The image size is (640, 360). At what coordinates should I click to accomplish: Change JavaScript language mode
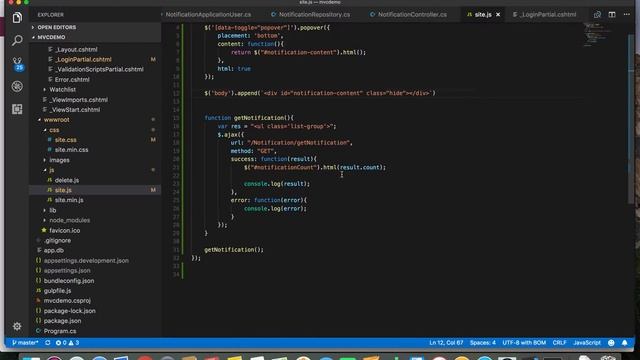click(587, 343)
